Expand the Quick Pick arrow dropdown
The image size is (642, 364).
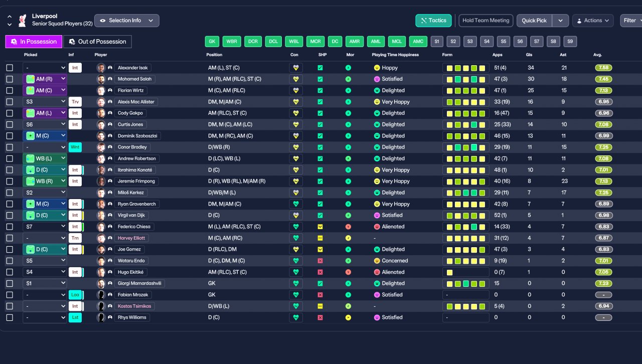561,21
